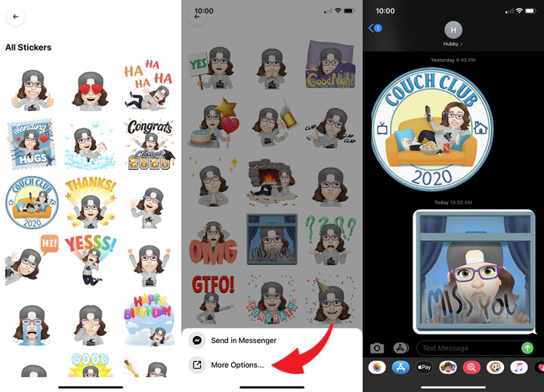Open Music app in iMessage app strip

518,367
